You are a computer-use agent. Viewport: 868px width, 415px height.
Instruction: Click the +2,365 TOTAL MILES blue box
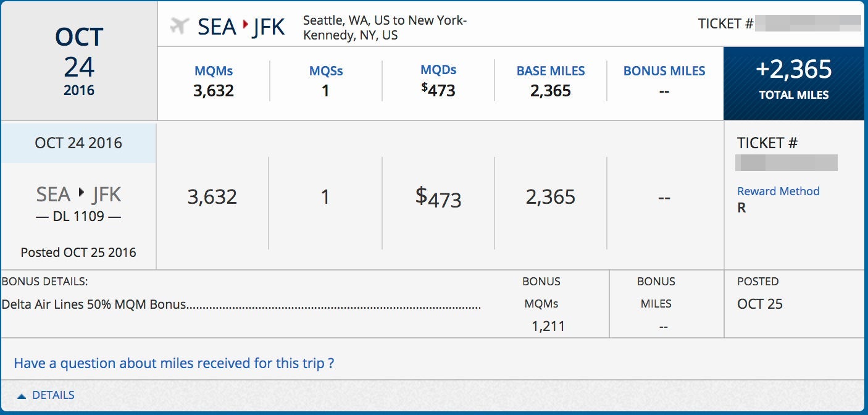click(794, 83)
